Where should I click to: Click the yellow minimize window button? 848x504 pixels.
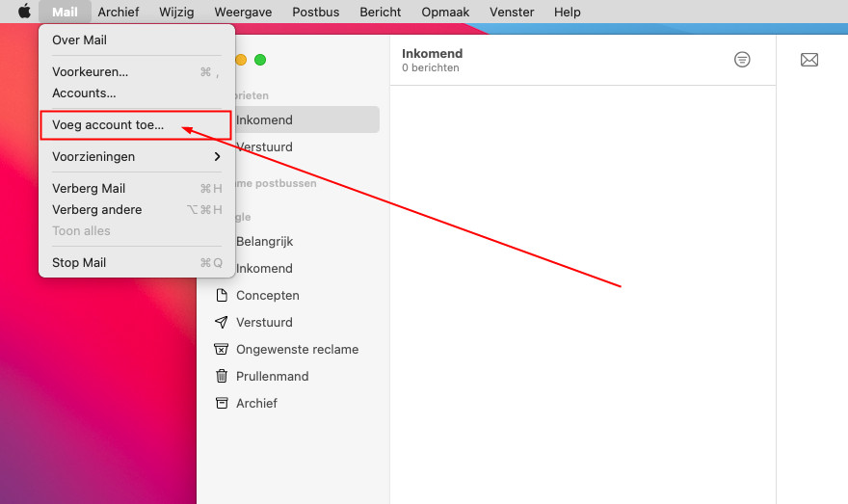241,60
